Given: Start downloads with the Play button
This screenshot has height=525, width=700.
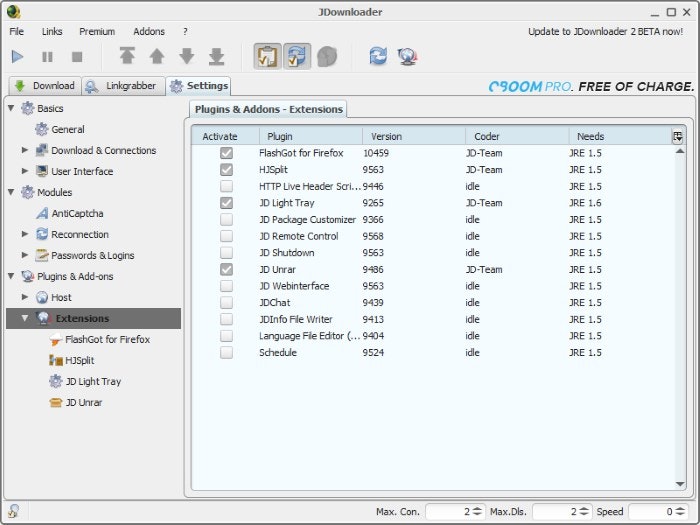Looking at the screenshot, I should 17,57.
